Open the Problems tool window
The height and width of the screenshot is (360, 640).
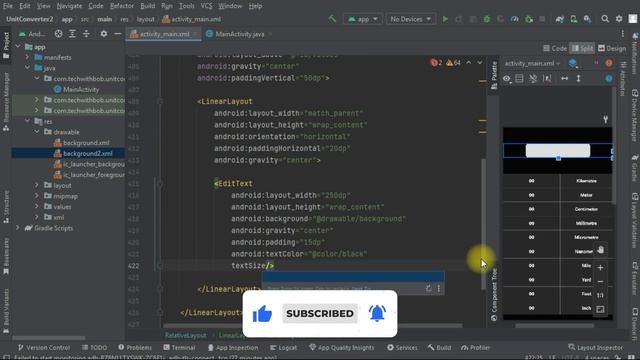point(135,347)
